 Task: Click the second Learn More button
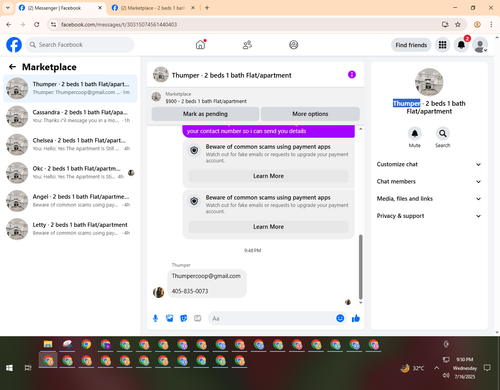coord(268,227)
